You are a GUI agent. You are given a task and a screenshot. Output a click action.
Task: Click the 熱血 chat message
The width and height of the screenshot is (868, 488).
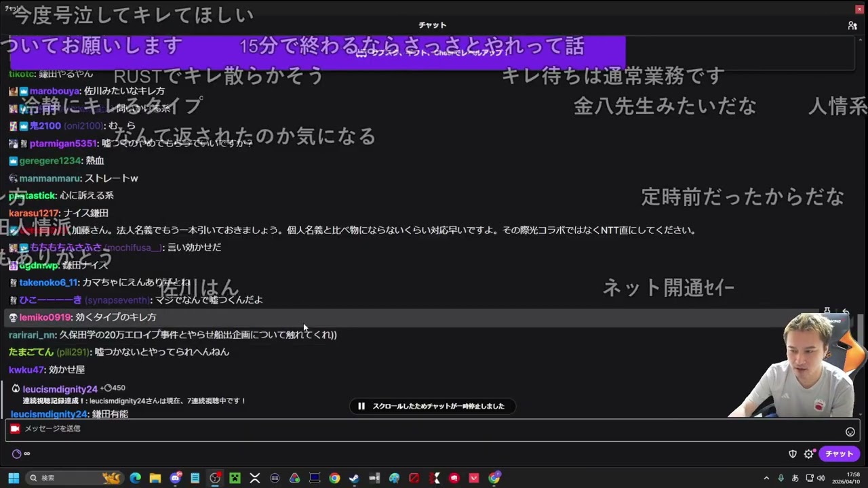(95, 161)
